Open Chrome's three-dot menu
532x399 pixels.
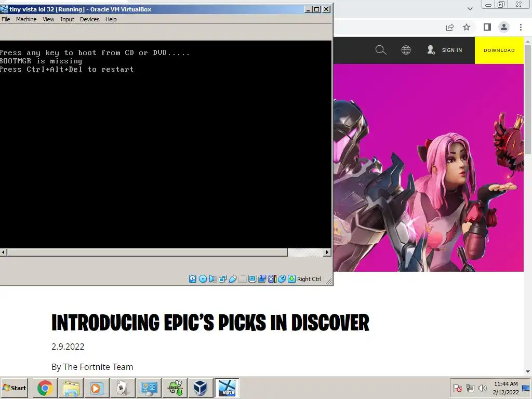521,27
